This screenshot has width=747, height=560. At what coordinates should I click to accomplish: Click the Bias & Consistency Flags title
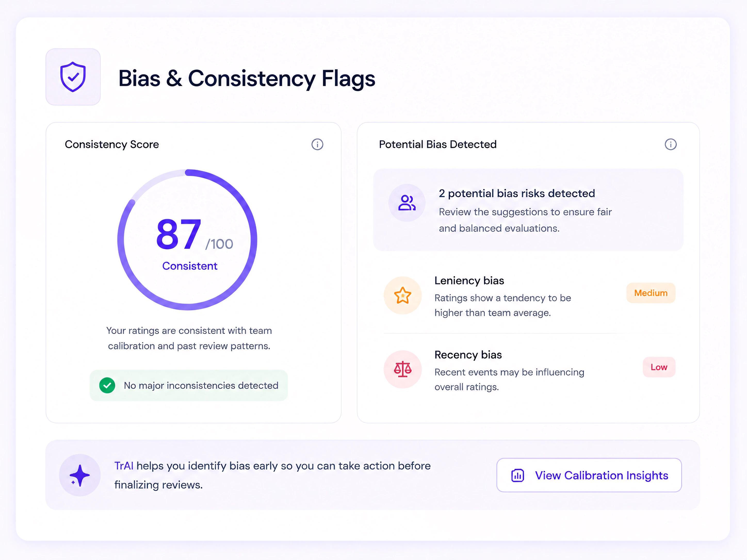pyautogui.click(x=247, y=78)
